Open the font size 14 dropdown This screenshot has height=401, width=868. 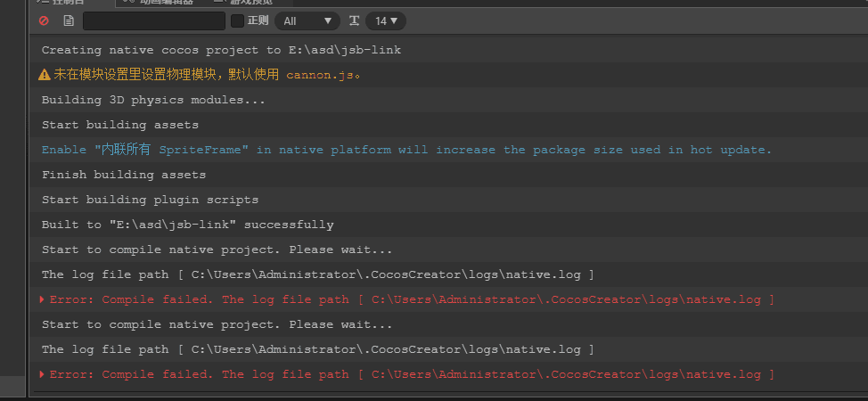coord(385,20)
